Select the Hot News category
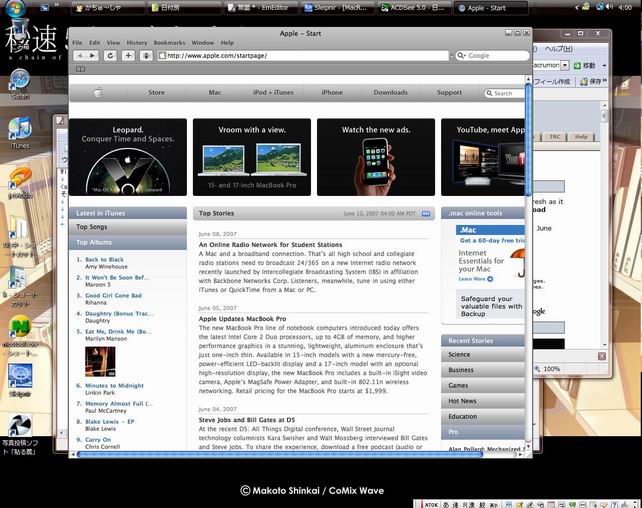The height and width of the screenshot is (508, 642). pos(483,401)
